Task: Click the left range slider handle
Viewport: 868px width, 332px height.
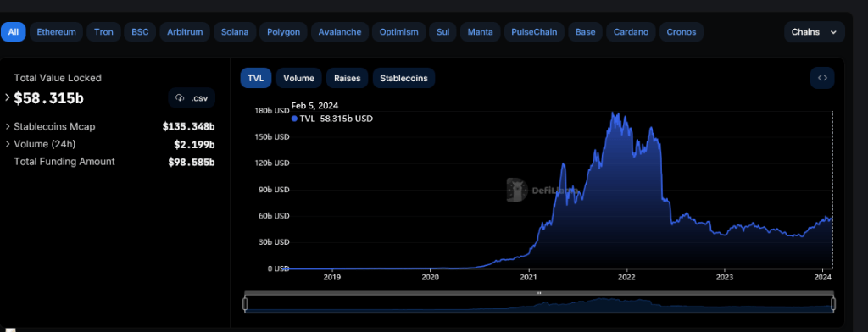Action: click(x=245, y=304)
